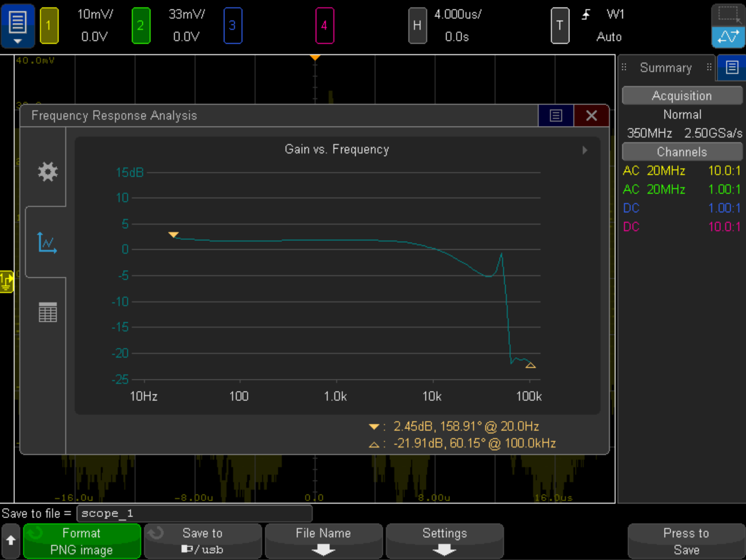
Task: Open the save Settings softkey menu
Action: coord(444,541)
